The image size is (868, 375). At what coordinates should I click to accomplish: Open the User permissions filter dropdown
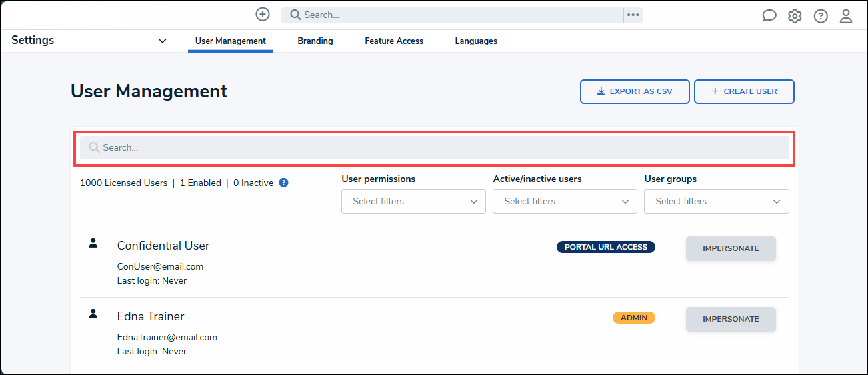(x=413, y=201)
